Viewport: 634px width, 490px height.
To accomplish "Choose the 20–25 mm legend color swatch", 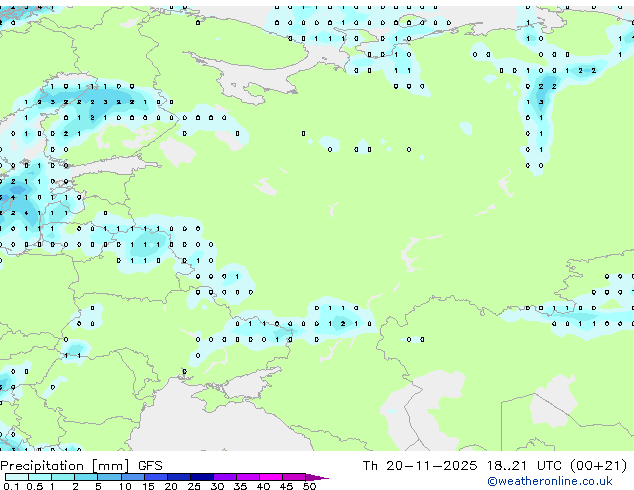I will (178, 477).
